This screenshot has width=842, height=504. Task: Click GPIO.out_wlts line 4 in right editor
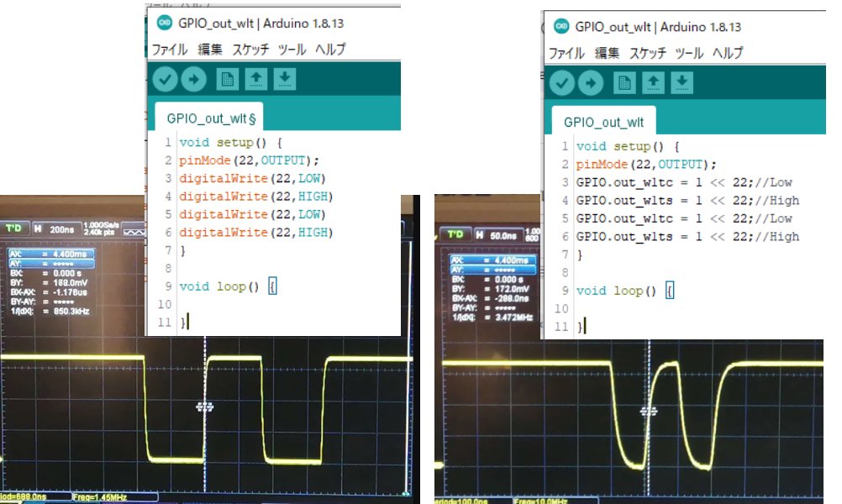pos(688,201)
